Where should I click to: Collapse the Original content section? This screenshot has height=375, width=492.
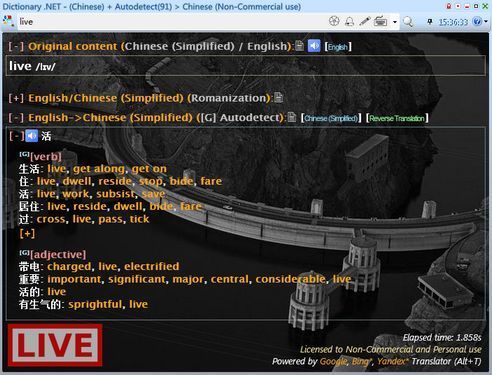click(x=16, y=46)
